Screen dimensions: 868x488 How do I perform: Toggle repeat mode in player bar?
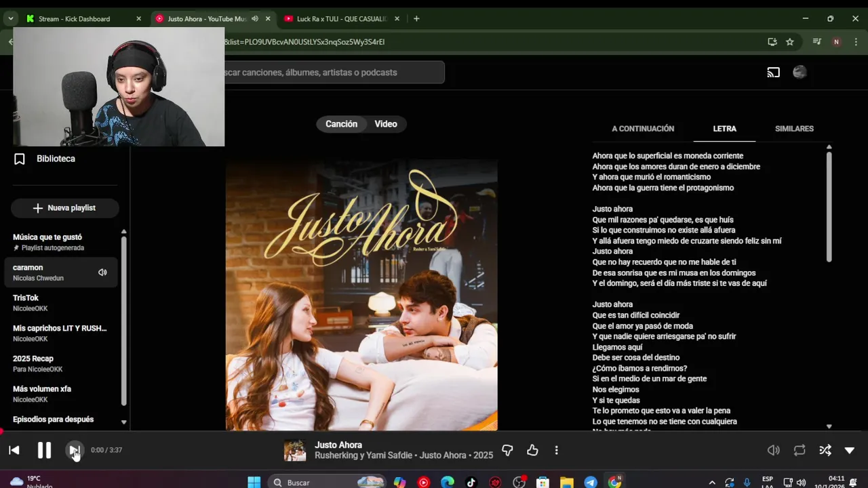(x=800, y=450)
